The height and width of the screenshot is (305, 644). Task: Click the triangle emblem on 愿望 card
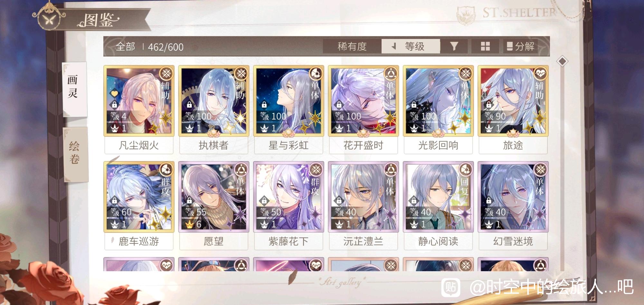click(241, 169)
